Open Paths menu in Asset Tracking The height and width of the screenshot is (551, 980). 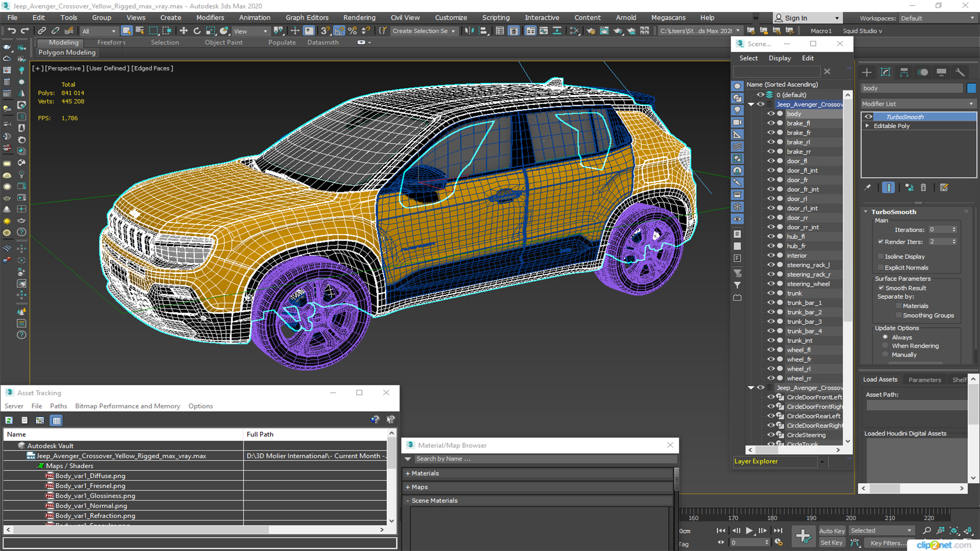point(59,406)
